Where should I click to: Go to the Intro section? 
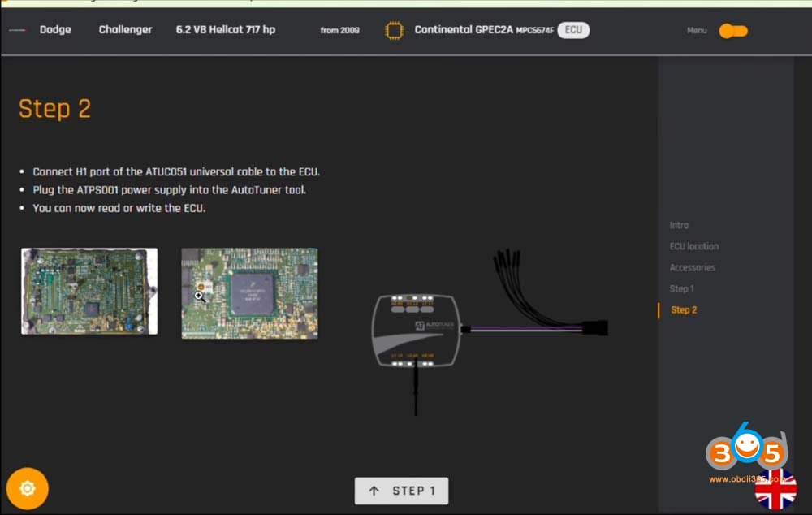coord(679,225)
